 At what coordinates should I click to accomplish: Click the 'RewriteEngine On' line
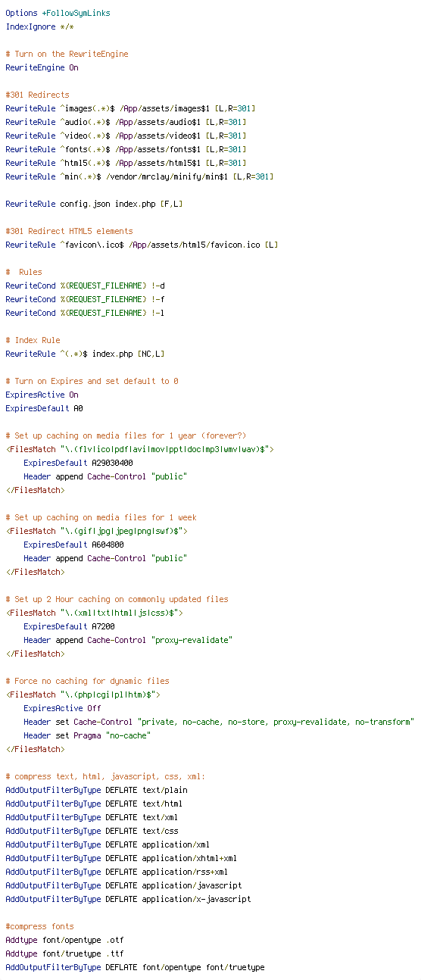tap(42, 68)
